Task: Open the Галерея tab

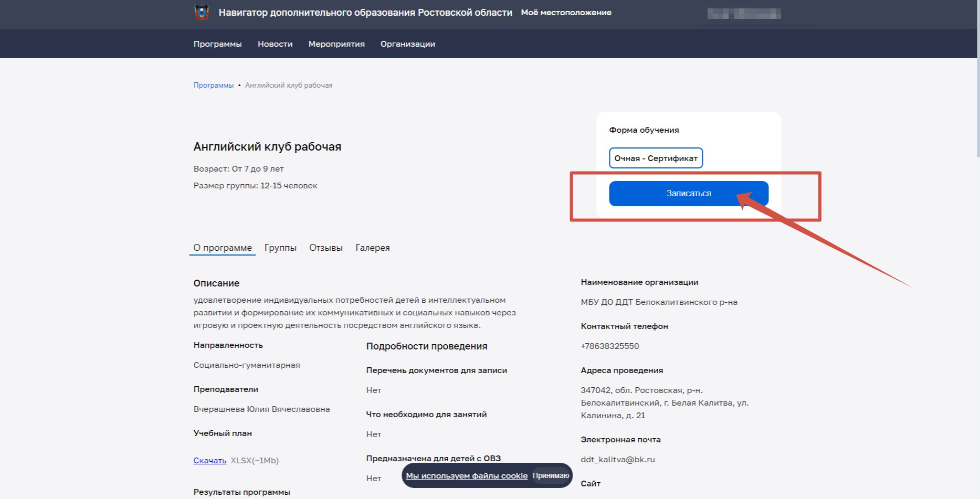Action: click(372, 248)
